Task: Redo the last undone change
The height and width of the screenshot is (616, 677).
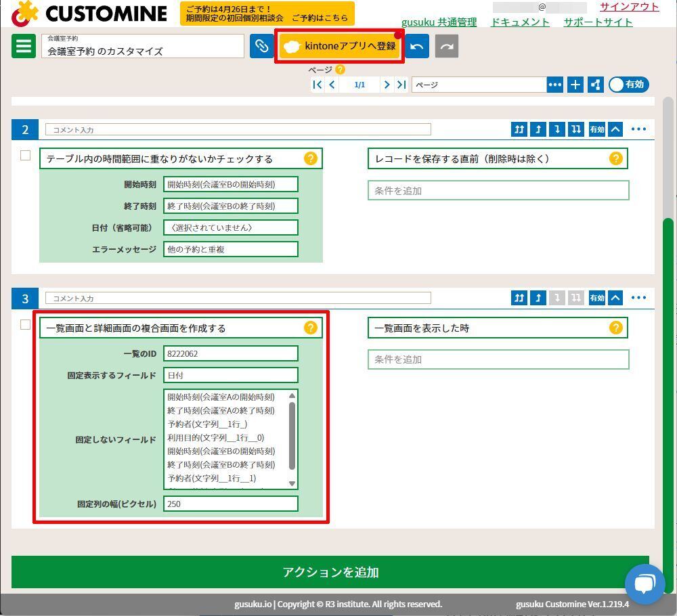Action: [x=447, y=46]
